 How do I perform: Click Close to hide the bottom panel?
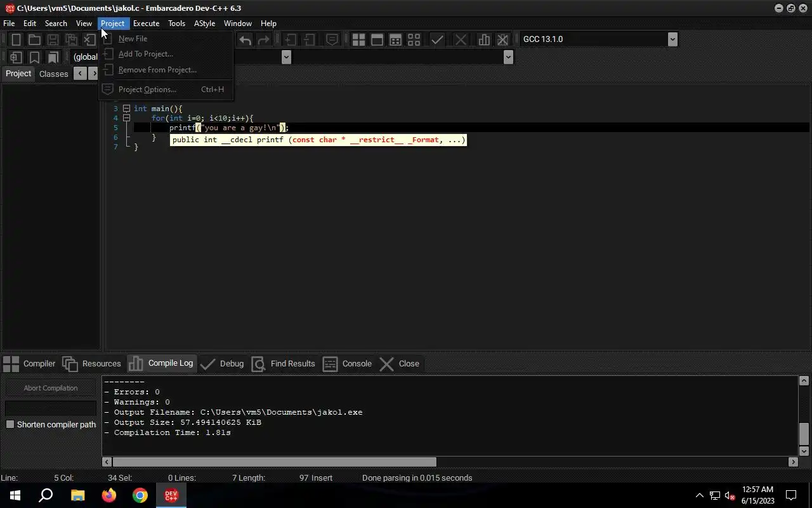(400, 364)
